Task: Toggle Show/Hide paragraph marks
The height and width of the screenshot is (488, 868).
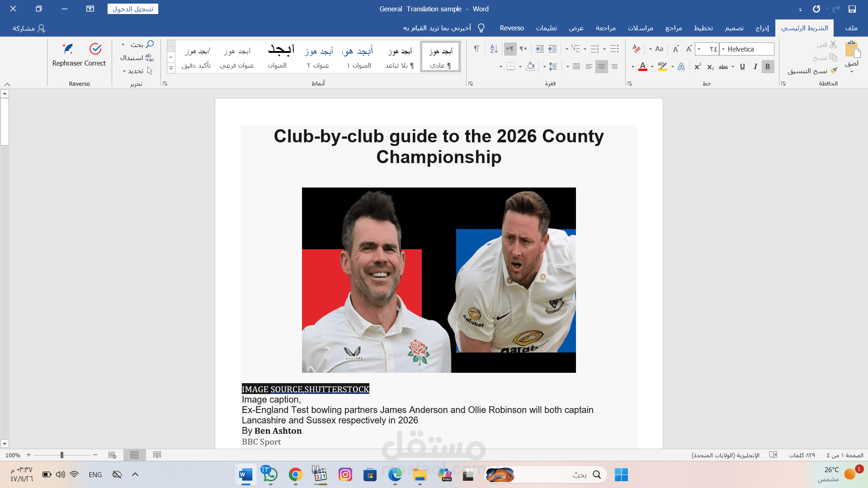Action: click(x=476, y=49)
